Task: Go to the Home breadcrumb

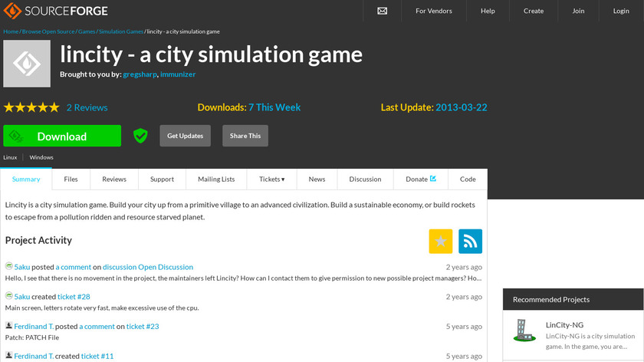Action: (11, 31)
